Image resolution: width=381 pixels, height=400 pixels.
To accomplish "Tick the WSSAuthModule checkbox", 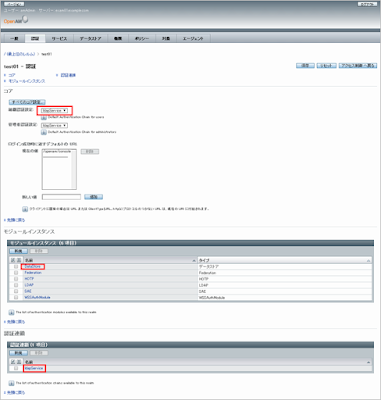I will 16,297.
